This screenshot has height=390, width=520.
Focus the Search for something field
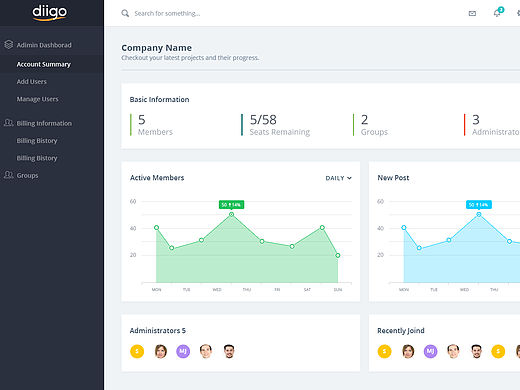pos(167,13)
